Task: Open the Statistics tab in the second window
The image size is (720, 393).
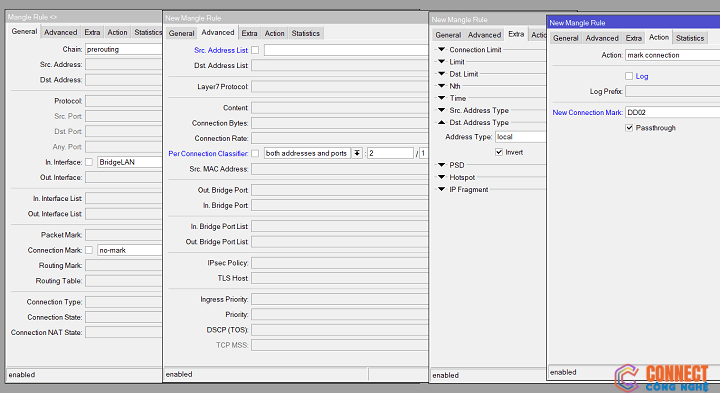Action: tap(305, 34)
